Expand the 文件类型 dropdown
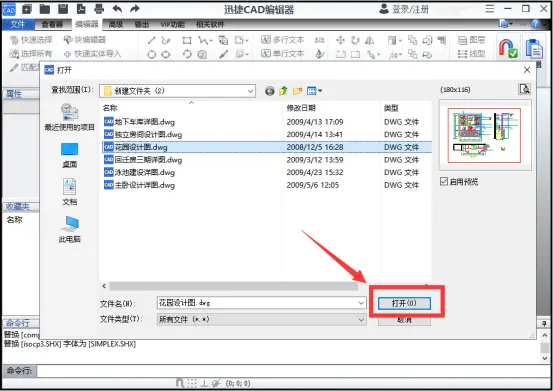 (x=361, y=319)
